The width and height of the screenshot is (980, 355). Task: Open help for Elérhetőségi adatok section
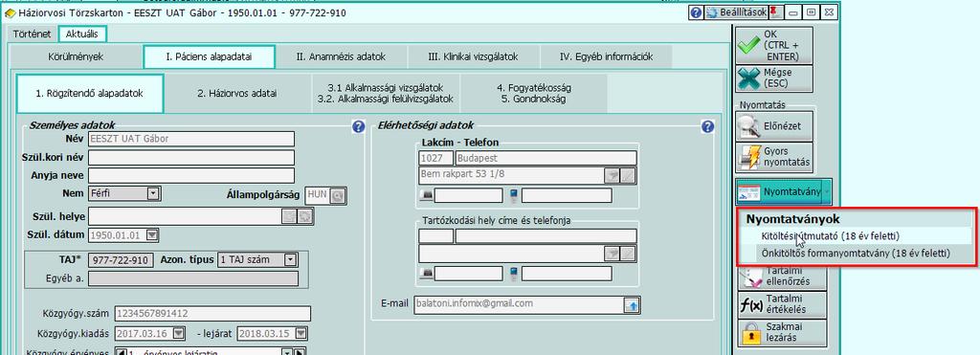point(707,127)
